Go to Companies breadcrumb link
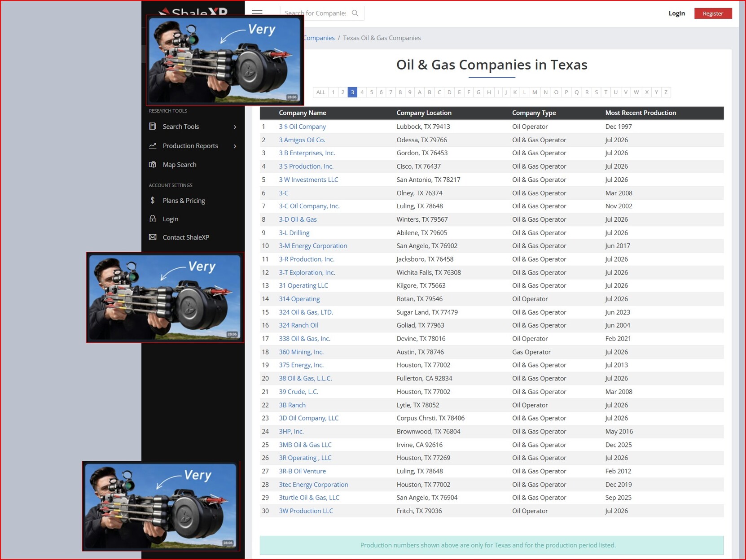Viewport: 746px width, 560px height. tap(319, 38)
